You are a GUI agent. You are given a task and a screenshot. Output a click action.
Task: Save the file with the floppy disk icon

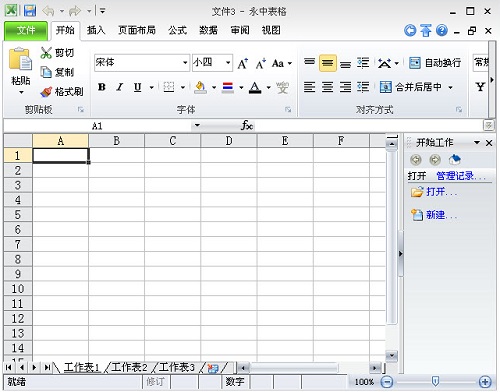pyautogui.click(x=29, y=11)
